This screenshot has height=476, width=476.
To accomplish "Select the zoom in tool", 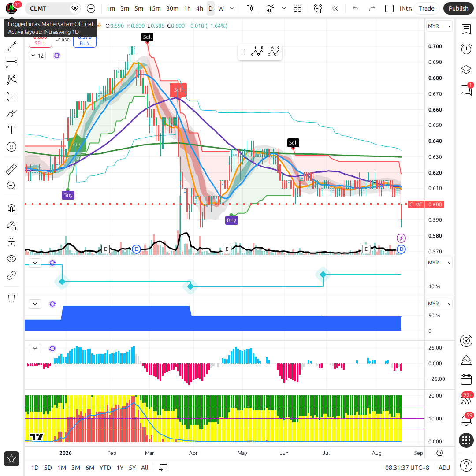I will (11, 186).
